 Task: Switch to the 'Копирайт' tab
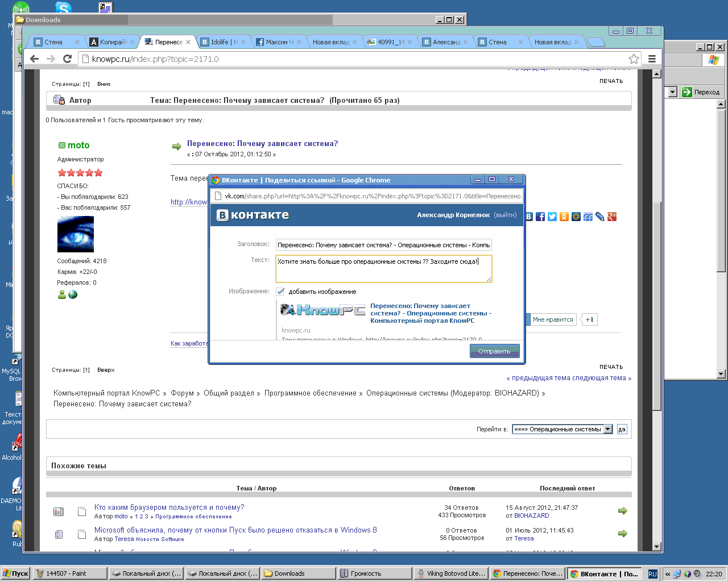tap(113, 42)
